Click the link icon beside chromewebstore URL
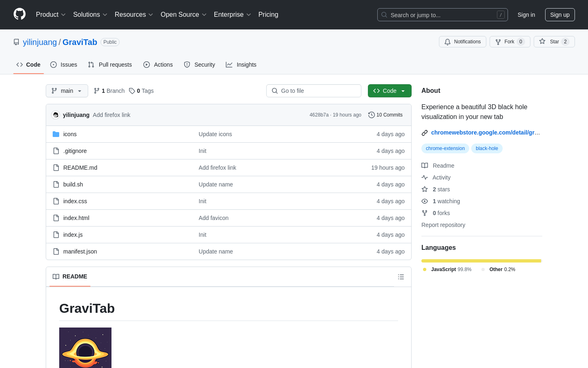Image resolution: width=588 pixels, height=368 pixels. tap(425, 132)
